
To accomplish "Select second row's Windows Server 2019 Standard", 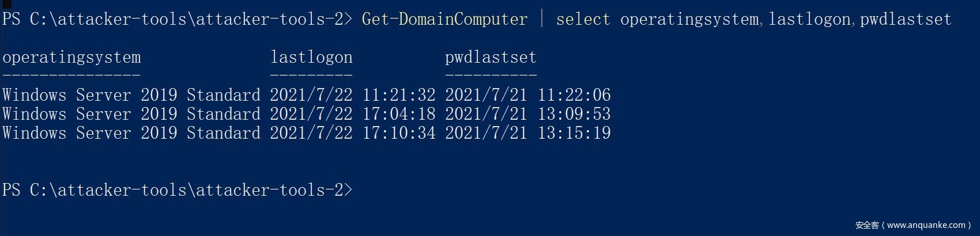I will point(131,114).
